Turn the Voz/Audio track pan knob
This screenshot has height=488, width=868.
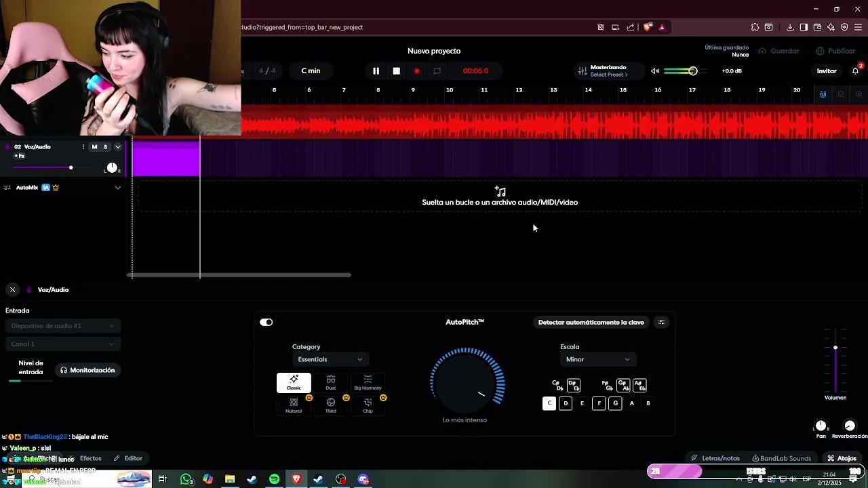[x=112, y=167]
